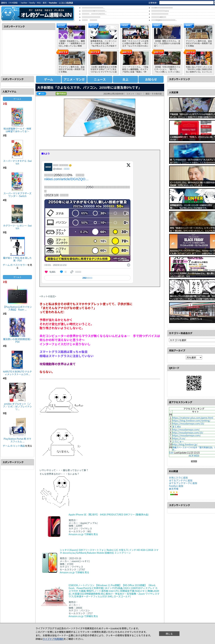Screen dimensions: 215x644
Task: Open the Razer arcade controller image
Action: click(x=17, y=295)
